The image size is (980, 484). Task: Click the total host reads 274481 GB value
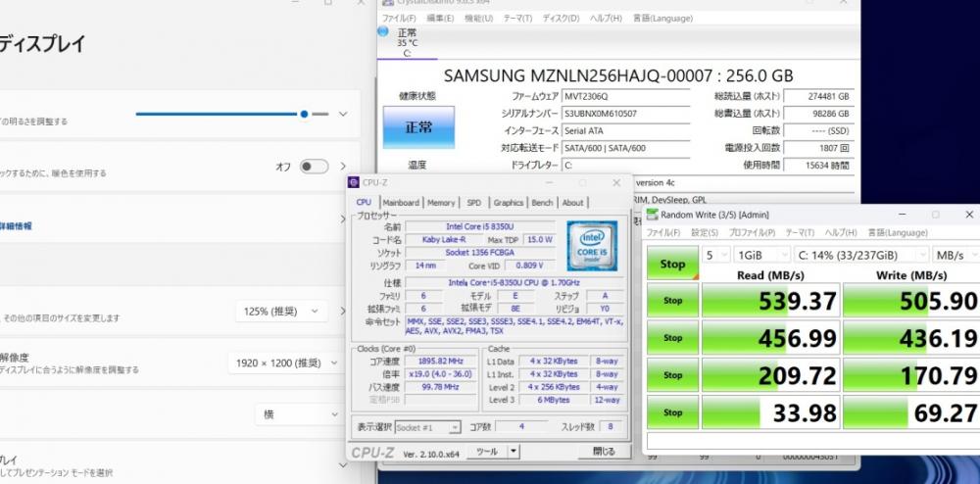point(818,97)
